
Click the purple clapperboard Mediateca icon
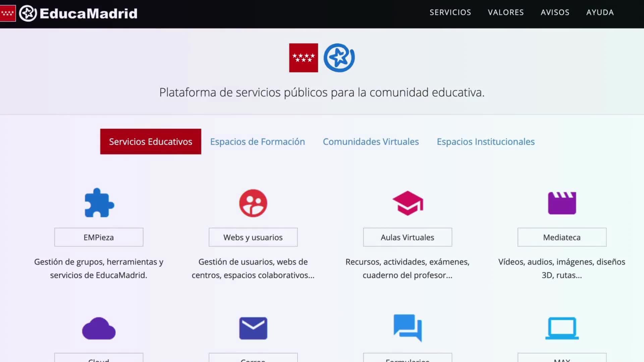coord(562,203)
